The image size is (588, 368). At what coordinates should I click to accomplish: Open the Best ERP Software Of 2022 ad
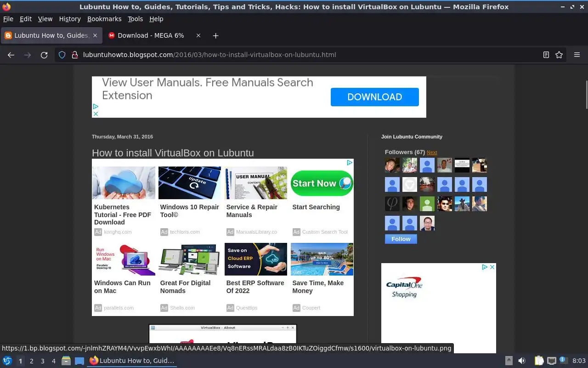[x=255, y=287]
